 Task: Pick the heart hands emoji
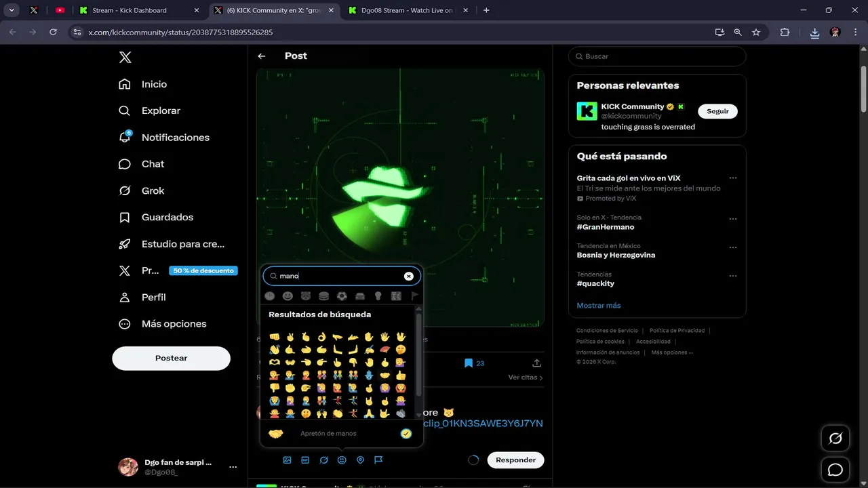coord(275,362)
